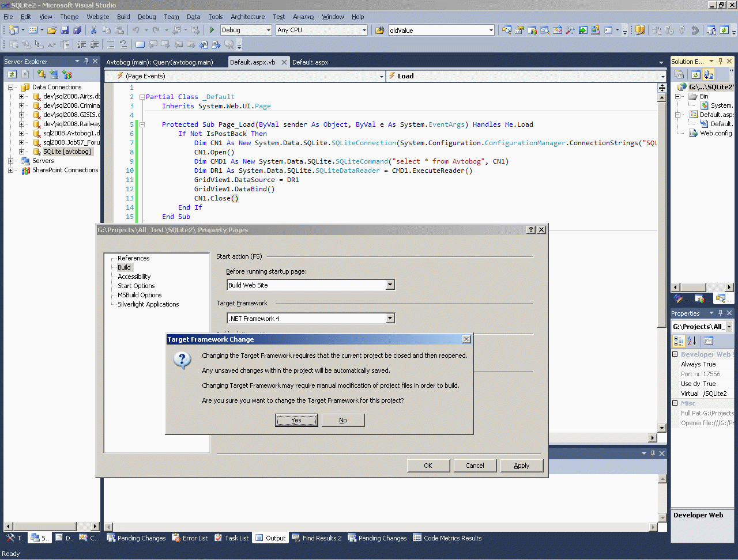
Task: Collapse the Page_Load Sub outlining toggle
Action: pos(142,124)
